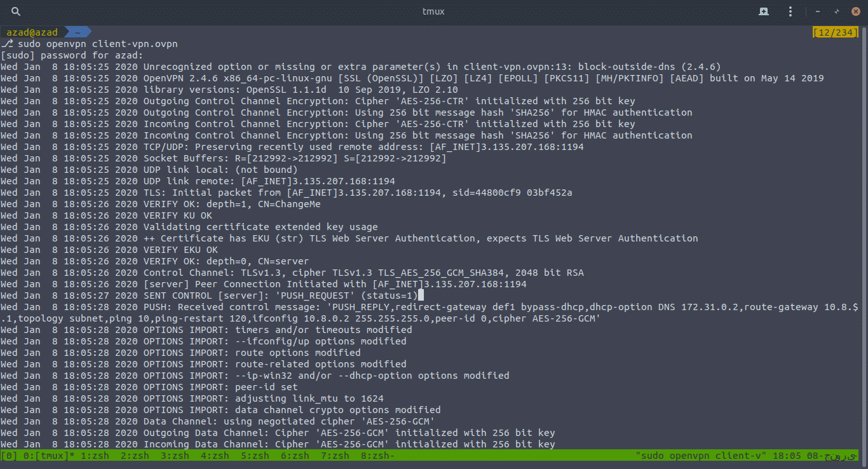
Task: Click the tmux session indicator [0]
Action: click(10, 456)
